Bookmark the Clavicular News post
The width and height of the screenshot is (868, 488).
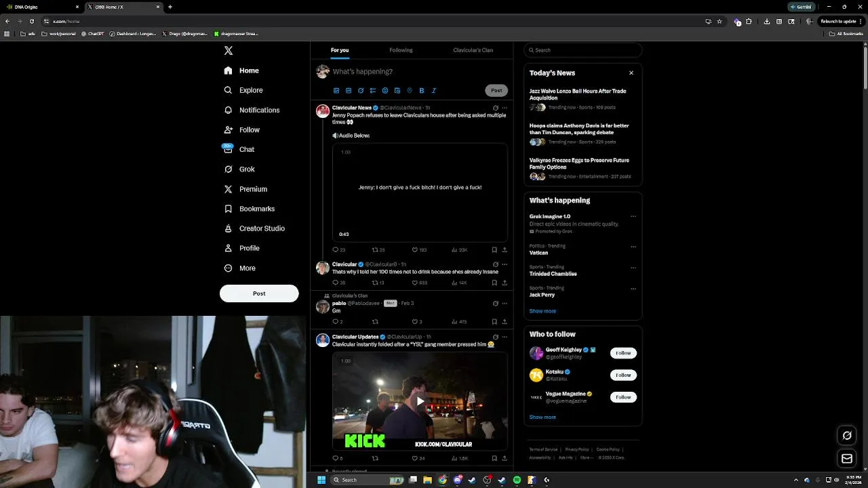click(x=494, y=249)
